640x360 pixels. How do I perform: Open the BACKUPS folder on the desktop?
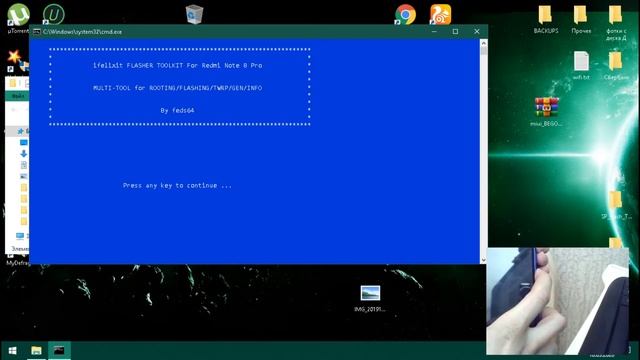[546, 19]
